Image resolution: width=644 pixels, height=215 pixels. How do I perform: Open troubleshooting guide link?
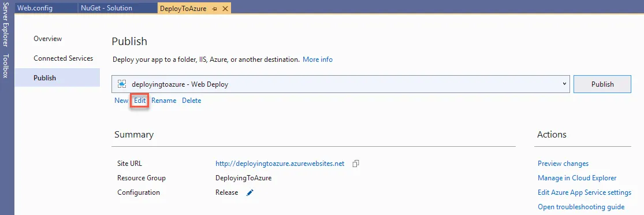(x=581, y=207)
